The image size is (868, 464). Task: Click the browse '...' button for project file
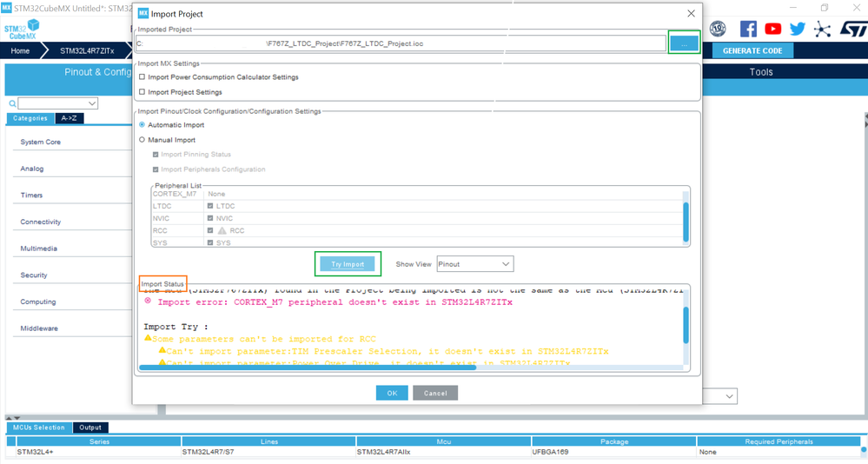[684, 43]
